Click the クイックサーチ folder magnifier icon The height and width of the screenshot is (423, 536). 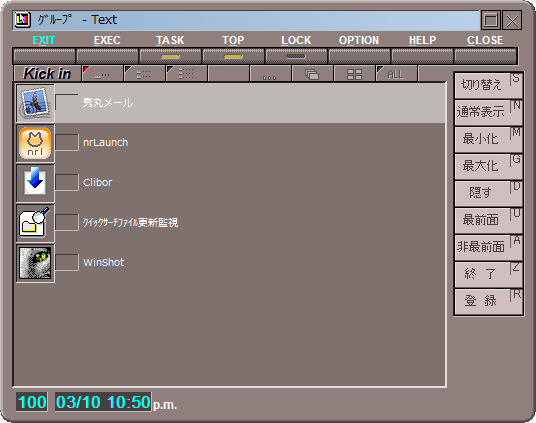coord(35,223)
